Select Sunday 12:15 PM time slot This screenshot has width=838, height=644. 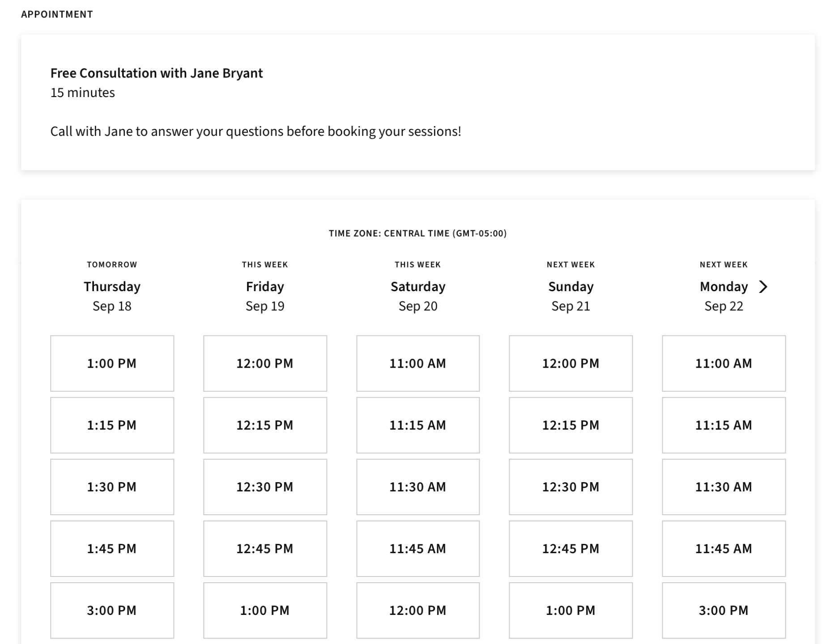(x=570, y=425)
